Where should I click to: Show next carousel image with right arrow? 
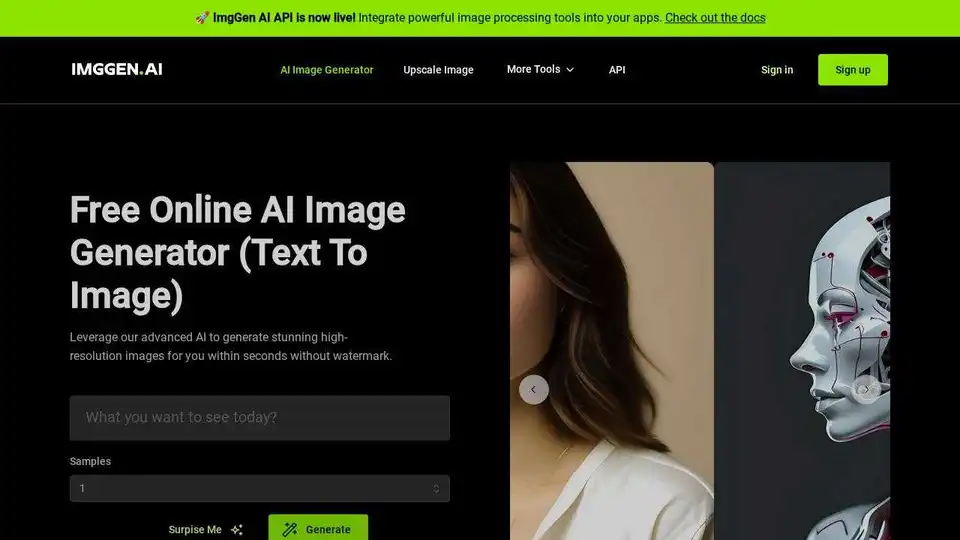click(867, 389)
